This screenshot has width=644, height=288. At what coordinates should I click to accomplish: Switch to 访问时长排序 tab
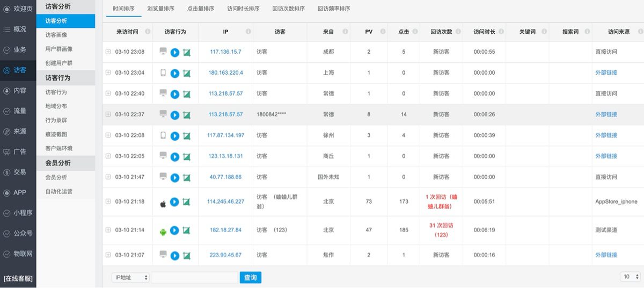243,9
